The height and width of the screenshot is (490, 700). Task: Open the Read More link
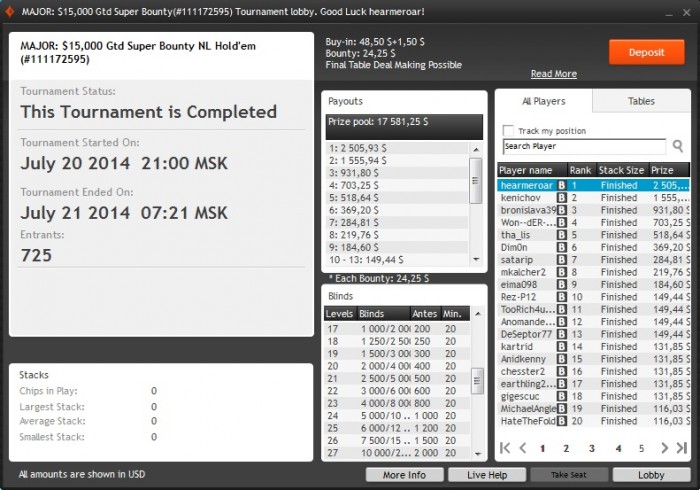554,74
